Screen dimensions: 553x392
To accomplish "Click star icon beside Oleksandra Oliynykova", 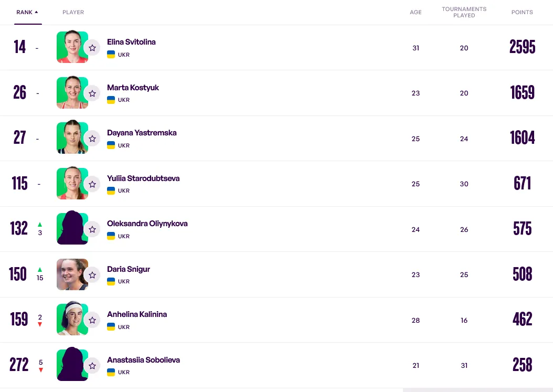I will click(x=92, y=229).
